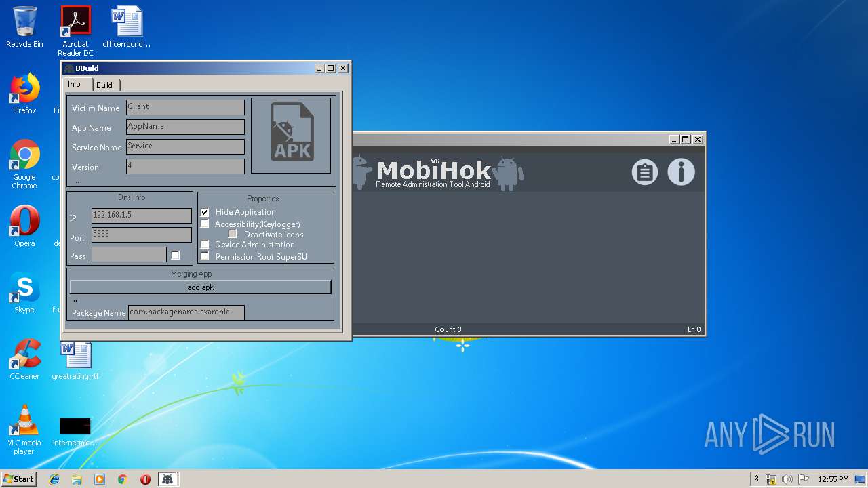Click the APK icon image in BBuild
The height and width of the screenshot is (488, 868).
coord(291,136)
